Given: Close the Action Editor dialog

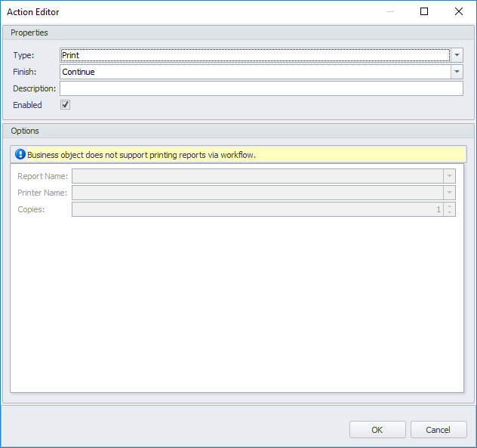Looking at the screenshot, I should (x=459, y=12).
